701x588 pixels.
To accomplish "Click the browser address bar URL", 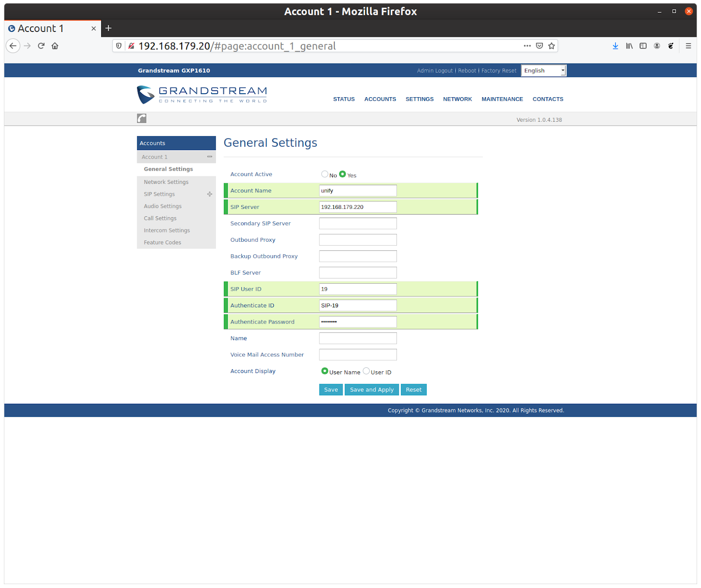I will click(x=237, y=46).
